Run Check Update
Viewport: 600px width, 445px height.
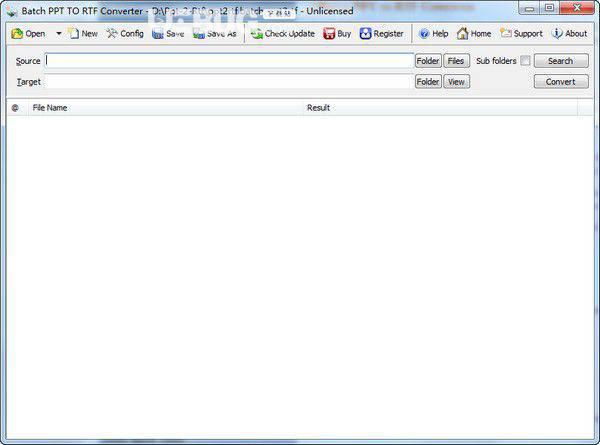coord(283,34)
